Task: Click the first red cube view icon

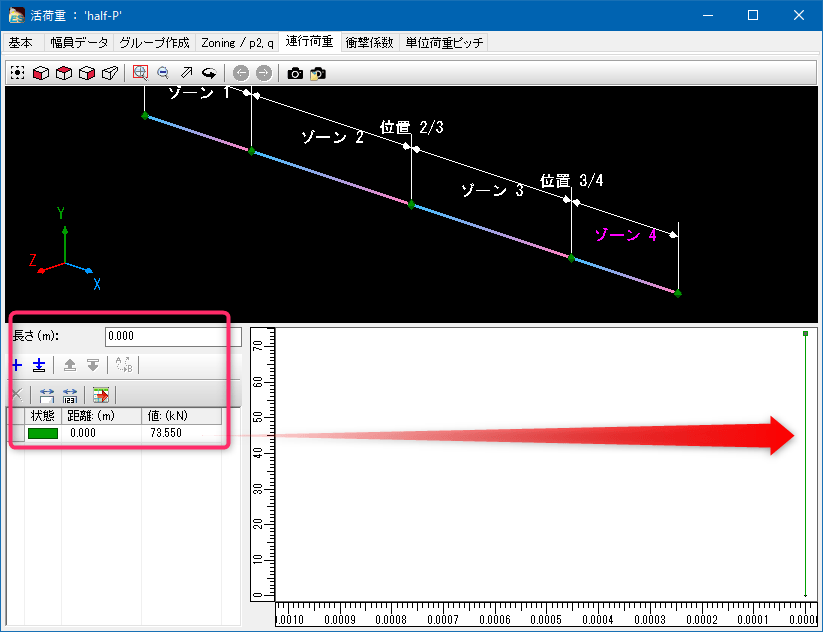Action: click(41, 73)
